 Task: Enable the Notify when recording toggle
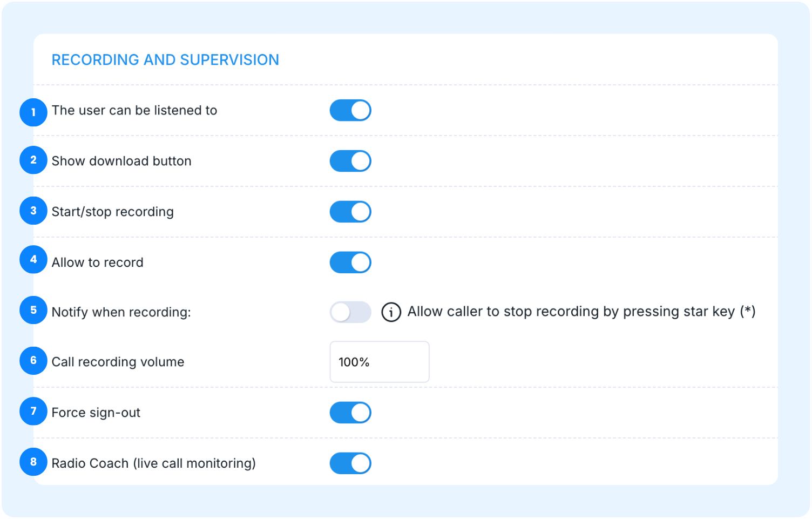pos(350,312)
